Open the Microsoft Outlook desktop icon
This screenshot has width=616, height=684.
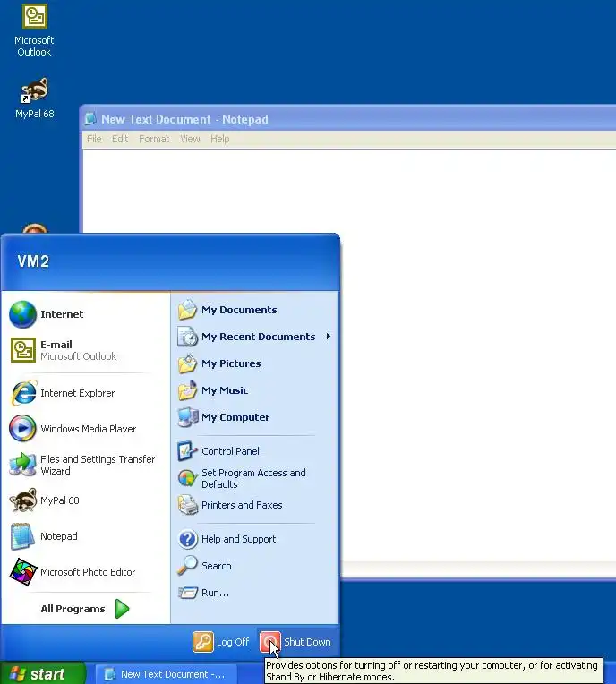[x=34, y=17]
